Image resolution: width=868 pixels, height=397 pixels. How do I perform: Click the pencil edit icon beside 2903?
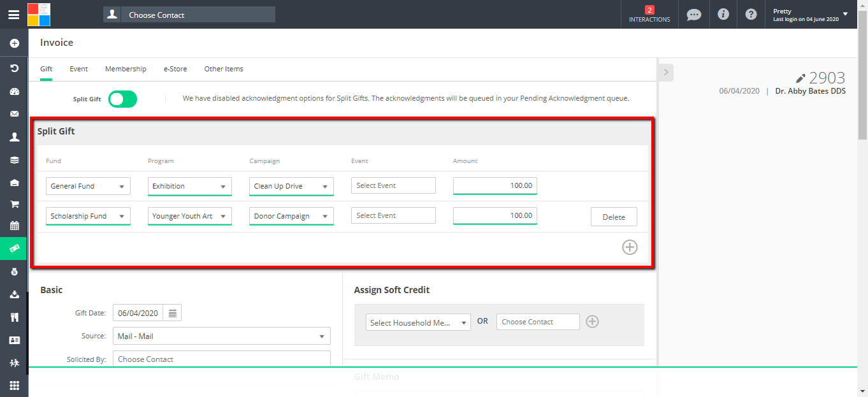pyautogui.click(x=801, y=78)
